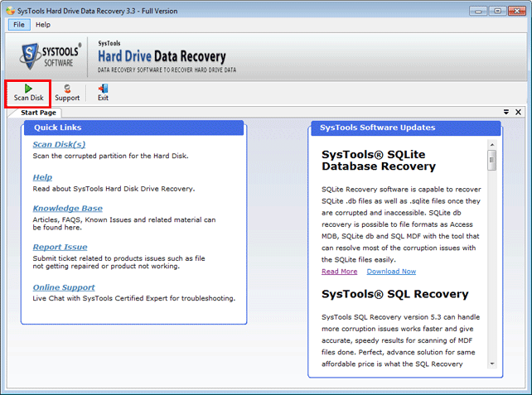Screen dimensions: 532x395
Task: Click the updates panel scroll down arrow
Action: (492, 364)
